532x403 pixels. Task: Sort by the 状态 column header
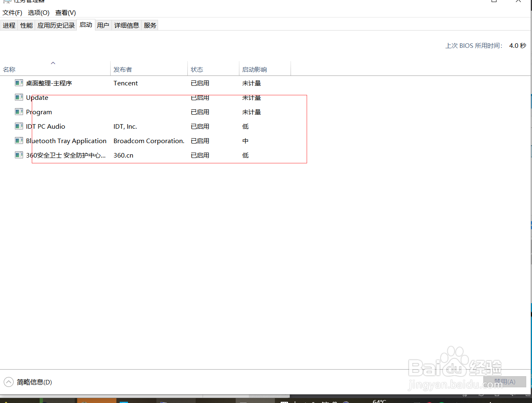point(213,69)
